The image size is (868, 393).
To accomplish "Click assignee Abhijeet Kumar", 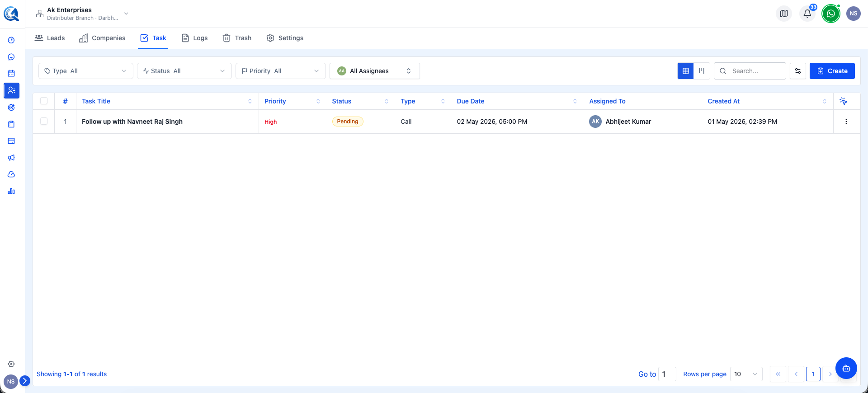I will (620, 122).
